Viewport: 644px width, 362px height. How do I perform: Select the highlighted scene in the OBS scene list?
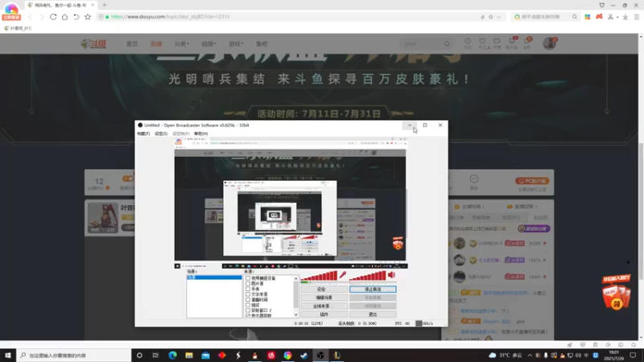point(214,278)
